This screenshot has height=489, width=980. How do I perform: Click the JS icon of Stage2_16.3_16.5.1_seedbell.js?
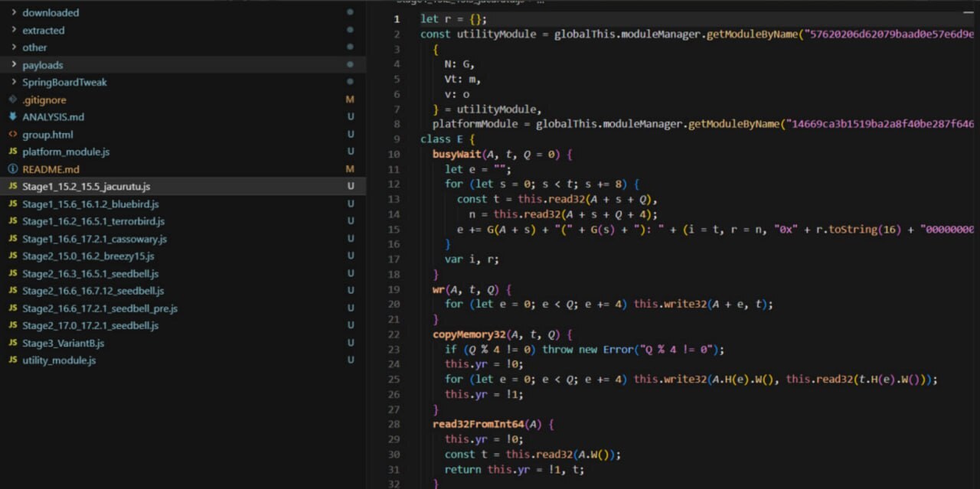[x=12, y=273]
